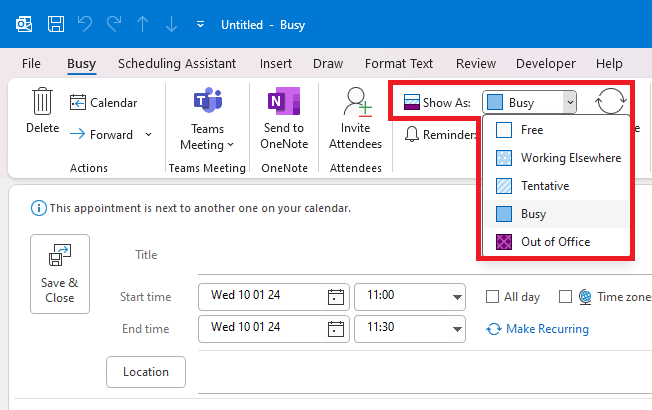Click the Save & Close button

(59, 275)
